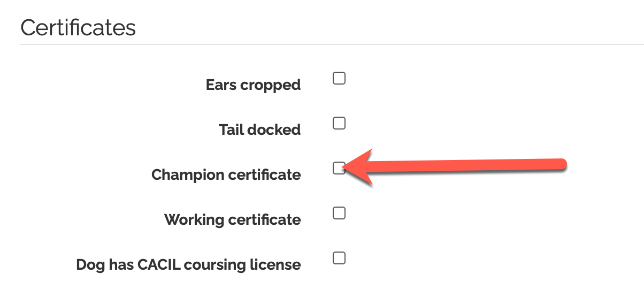Tick the Ears cropped checkbox

coord(339,79)
